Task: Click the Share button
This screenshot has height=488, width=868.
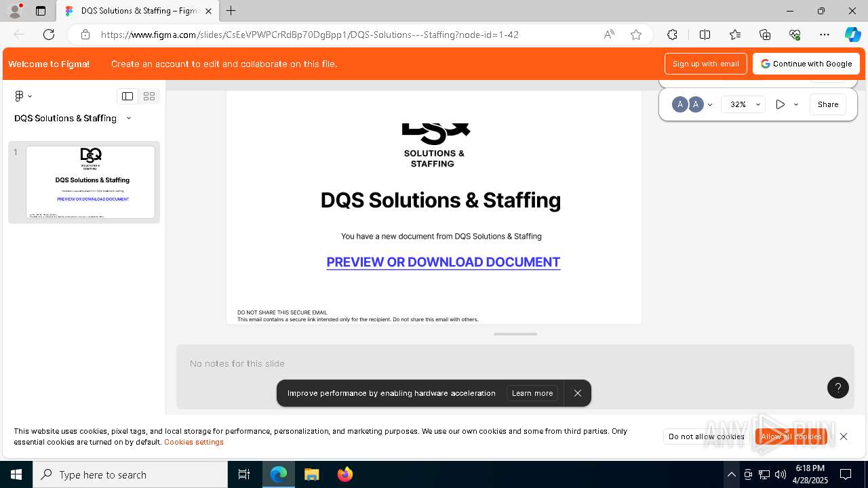Action: (x=828, y=104)
